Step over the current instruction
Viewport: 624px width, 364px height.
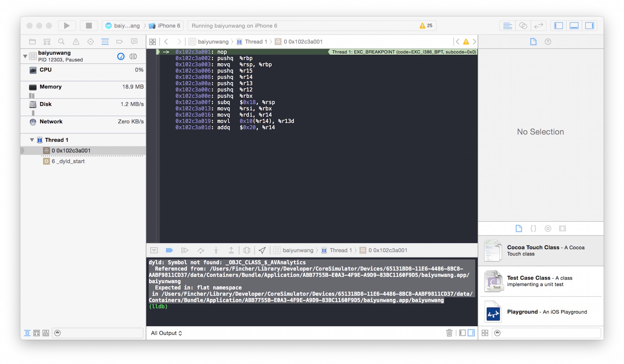pos(200,250)
